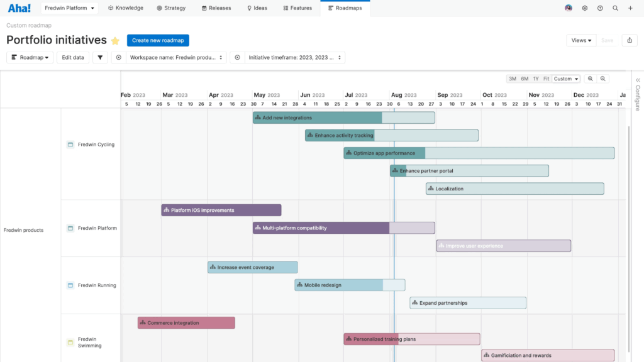Click the plus add icon in header
This screenshot has width=644, height=362.
(630, 8)
